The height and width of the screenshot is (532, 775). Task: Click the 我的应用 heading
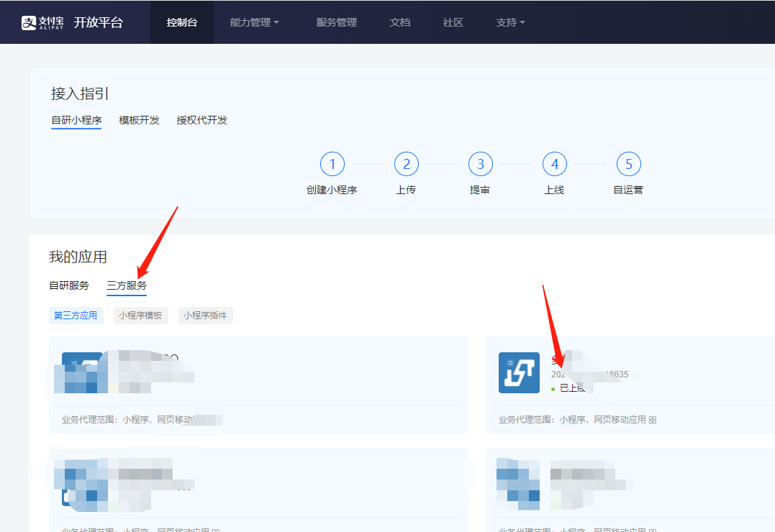tap(78, 257)
